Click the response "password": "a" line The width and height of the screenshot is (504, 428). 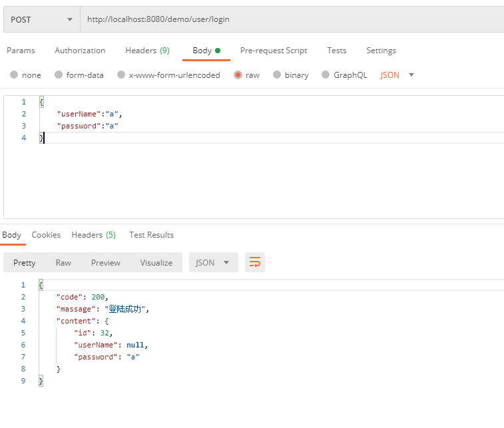click(107, 357)
